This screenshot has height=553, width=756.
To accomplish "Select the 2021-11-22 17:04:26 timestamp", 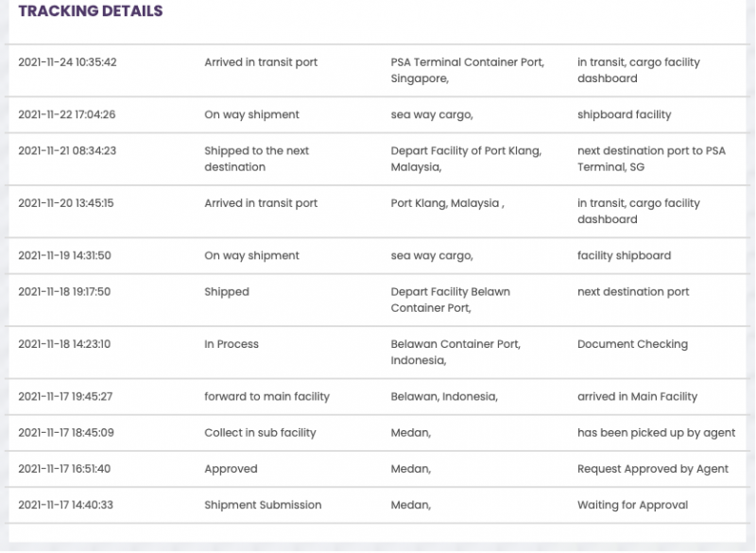I will (x=67, y=114).
